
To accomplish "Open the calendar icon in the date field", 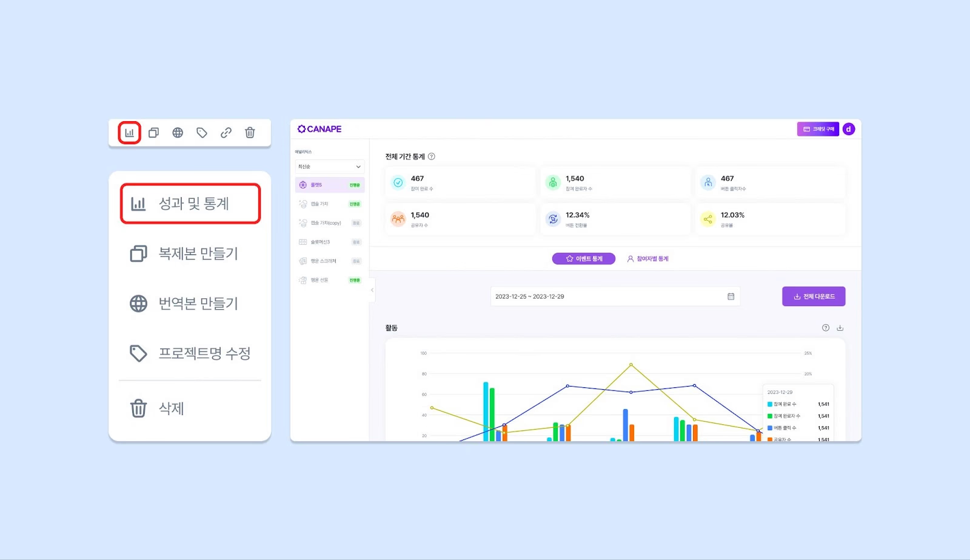I will [x=731, y=296].
